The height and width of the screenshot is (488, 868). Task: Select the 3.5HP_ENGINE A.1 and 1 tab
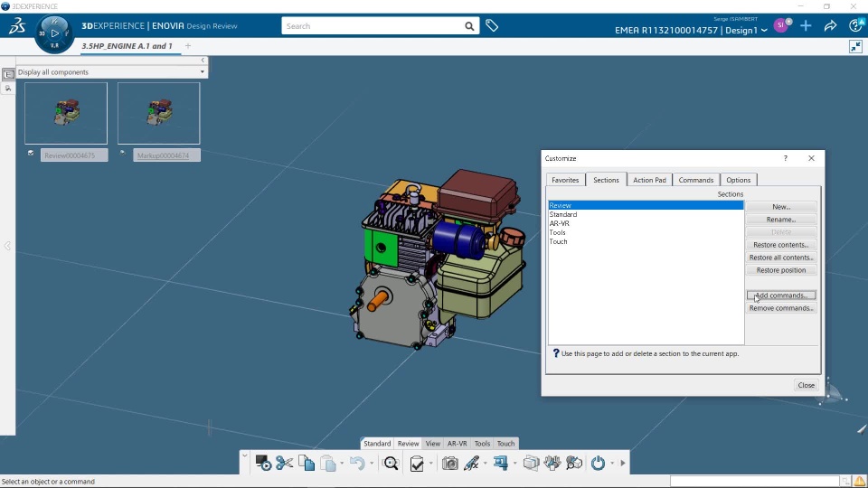point(127,46)
